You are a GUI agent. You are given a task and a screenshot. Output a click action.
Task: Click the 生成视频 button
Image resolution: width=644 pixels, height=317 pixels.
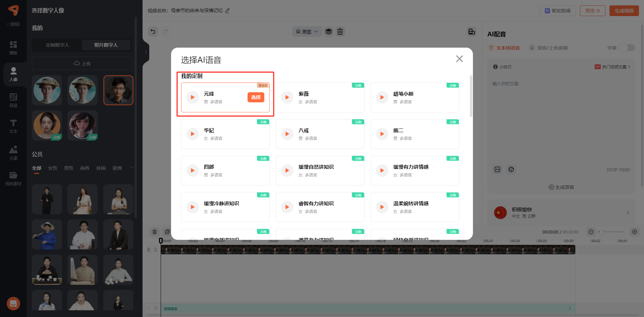tap(624, 11)
